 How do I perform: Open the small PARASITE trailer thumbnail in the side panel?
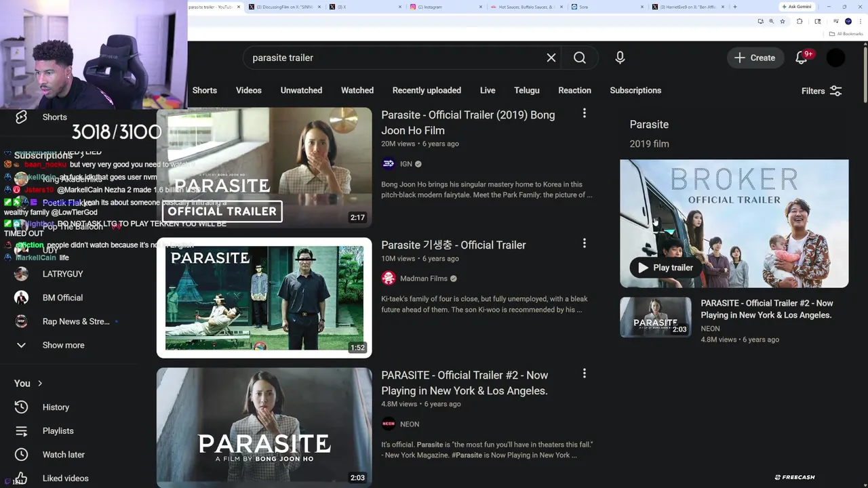tap(656, 317)
